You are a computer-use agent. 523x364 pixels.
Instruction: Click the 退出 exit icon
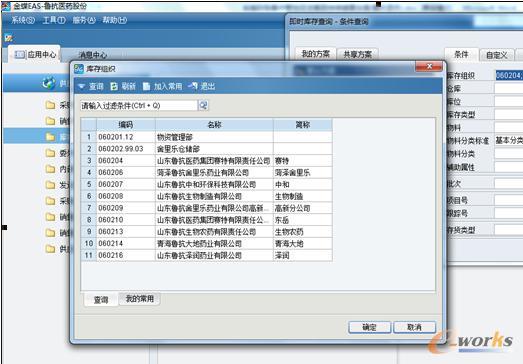(193, 86)
